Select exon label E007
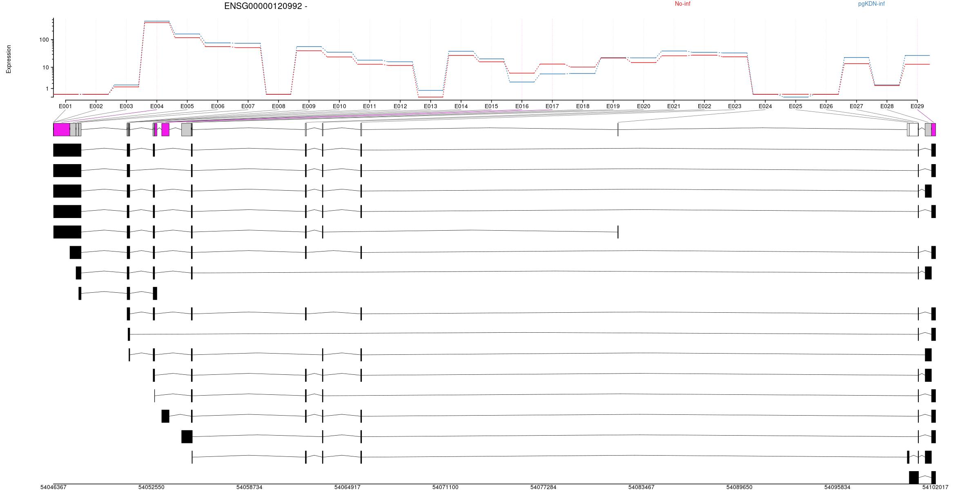 click(x=248, y=106)
